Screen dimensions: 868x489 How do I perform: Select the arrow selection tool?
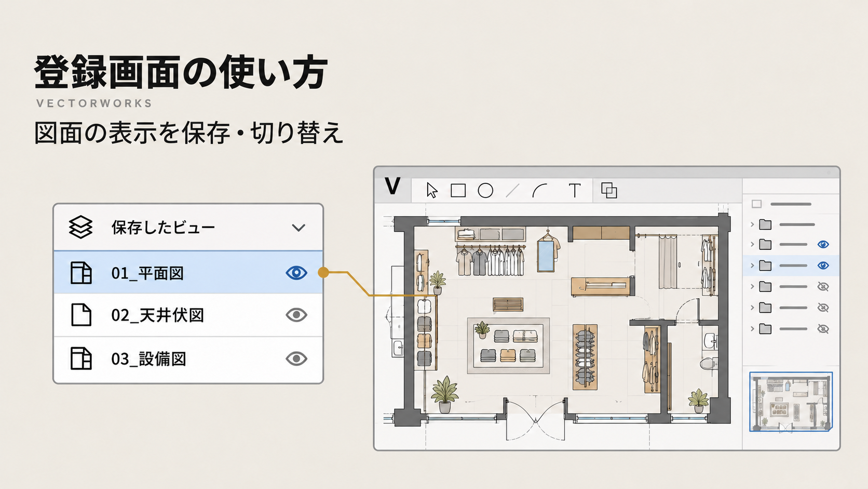[432, 191]
